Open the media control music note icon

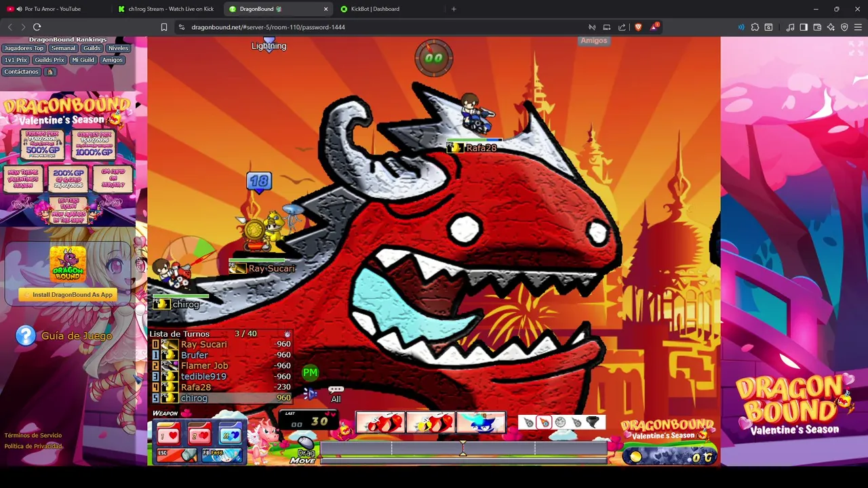(x=790, y=27)
